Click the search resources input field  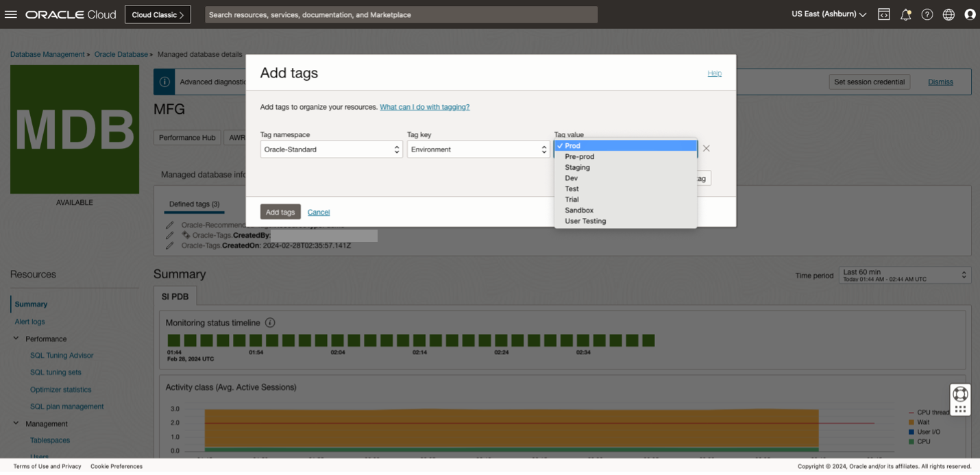coord(401,14)
